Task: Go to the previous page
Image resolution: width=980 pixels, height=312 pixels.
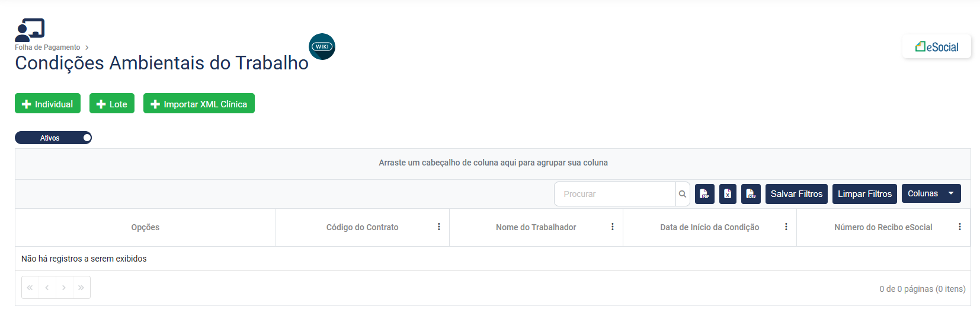Action: pyautogui.click(x=47, y=288)
